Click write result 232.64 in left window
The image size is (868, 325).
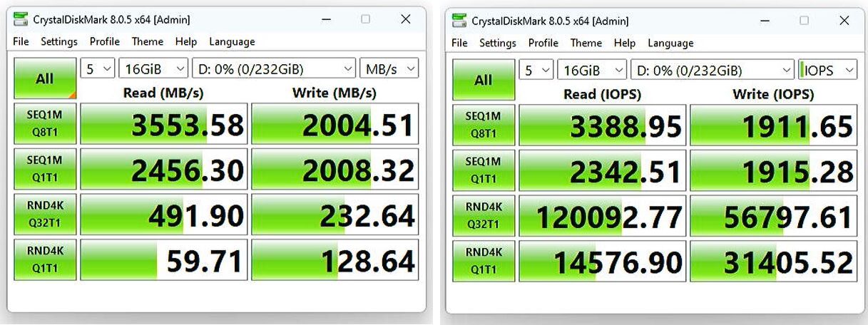pos(335,215)
